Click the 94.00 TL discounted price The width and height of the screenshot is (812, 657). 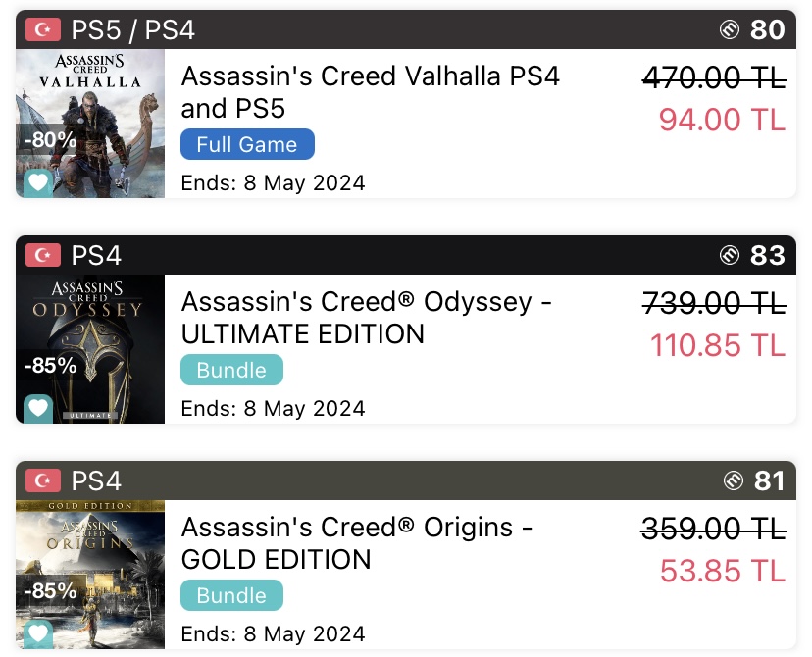[722, 120]
